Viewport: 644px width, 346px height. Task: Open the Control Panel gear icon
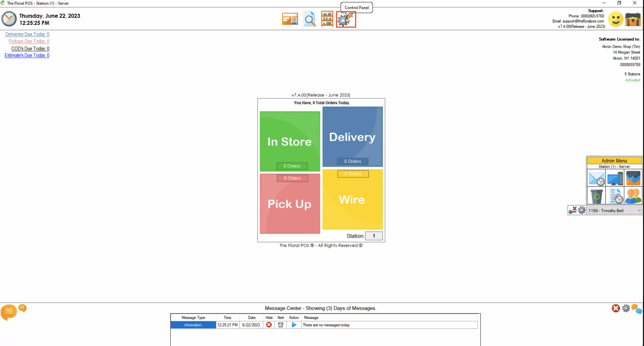pyautogui.click(x=346, y=20)
